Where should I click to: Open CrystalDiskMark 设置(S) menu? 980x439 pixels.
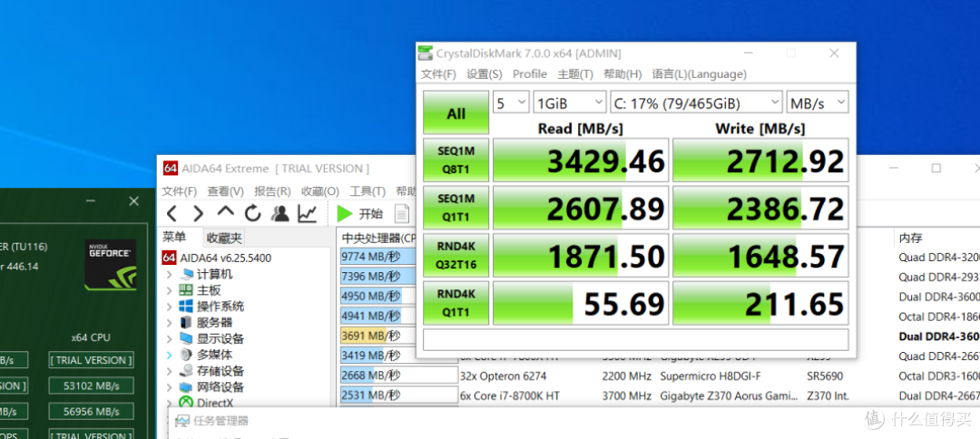click(x=485, y=73)
